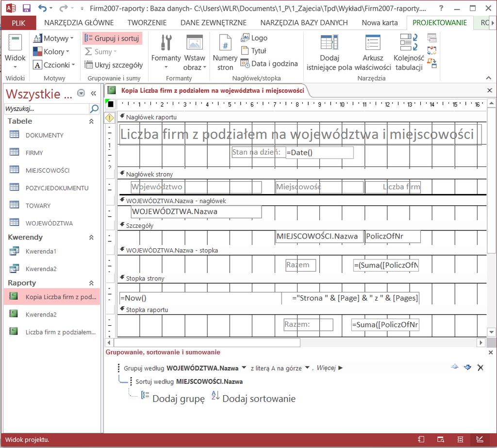Select design view icon on status bar
The image size is (497, 448).
(480, 439)
